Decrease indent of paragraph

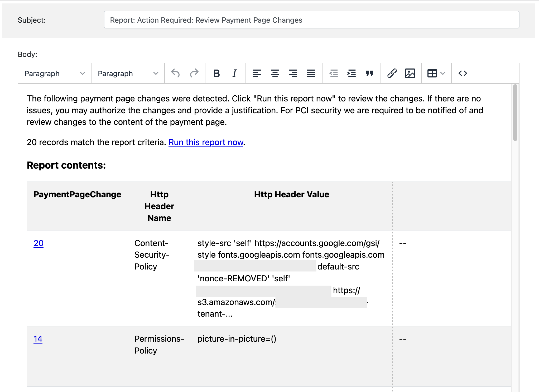pyautogui.click(x=334, y=73)
